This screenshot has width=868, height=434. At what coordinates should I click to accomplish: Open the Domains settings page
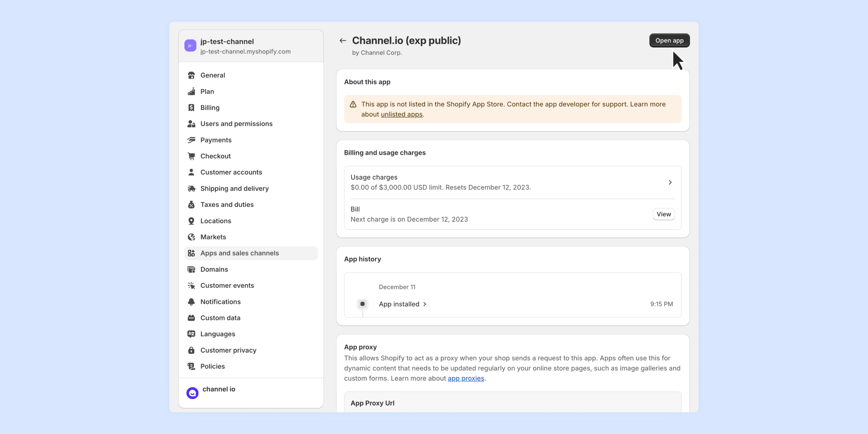pyautogui.click(x=214, y=269)
